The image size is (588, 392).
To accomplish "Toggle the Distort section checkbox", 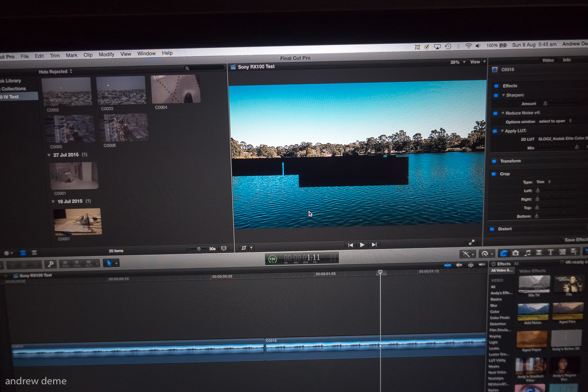I will click(x=492, y=229).
